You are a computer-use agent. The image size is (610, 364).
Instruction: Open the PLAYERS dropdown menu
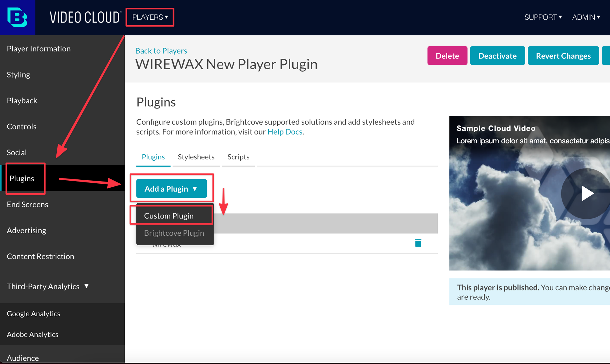pos(150,17)
